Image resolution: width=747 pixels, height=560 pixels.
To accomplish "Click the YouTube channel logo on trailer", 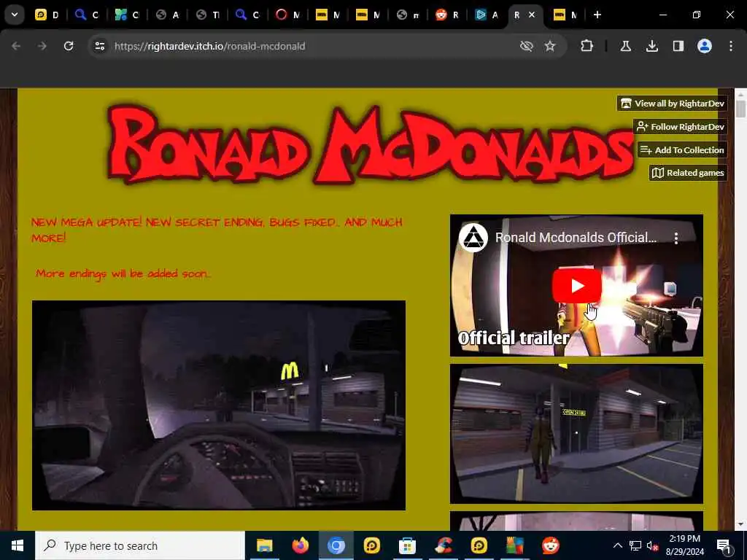I will tap(473, 238).
